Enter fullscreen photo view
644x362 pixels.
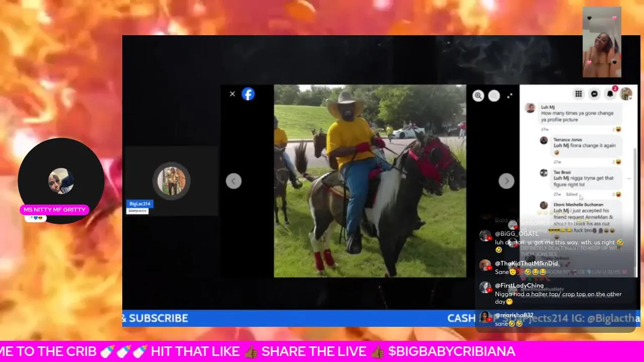(x=510, y=96)
